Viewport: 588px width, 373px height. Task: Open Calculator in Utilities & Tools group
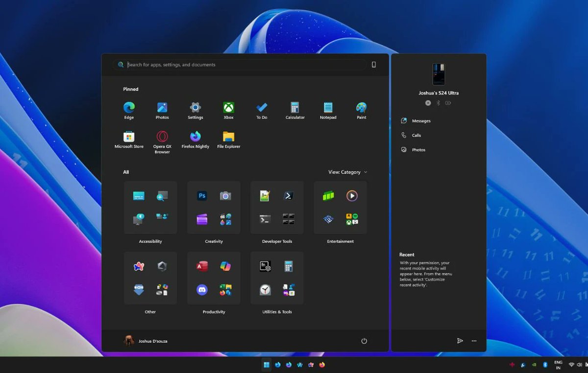(289, 266)
